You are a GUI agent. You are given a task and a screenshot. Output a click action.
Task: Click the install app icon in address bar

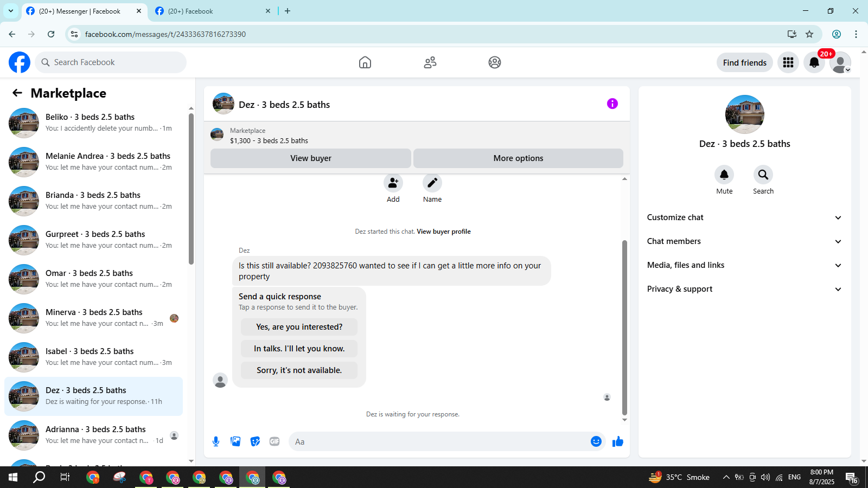[792, 34]
